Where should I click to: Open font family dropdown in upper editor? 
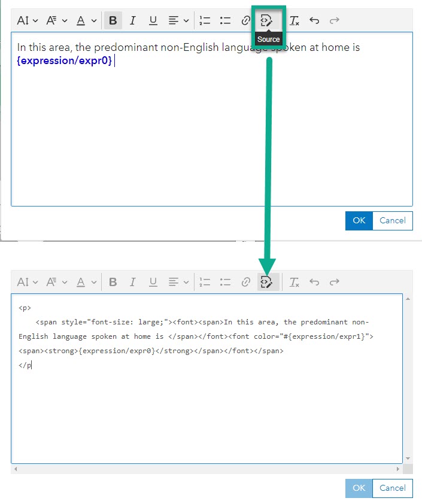[x=57, y=20]
